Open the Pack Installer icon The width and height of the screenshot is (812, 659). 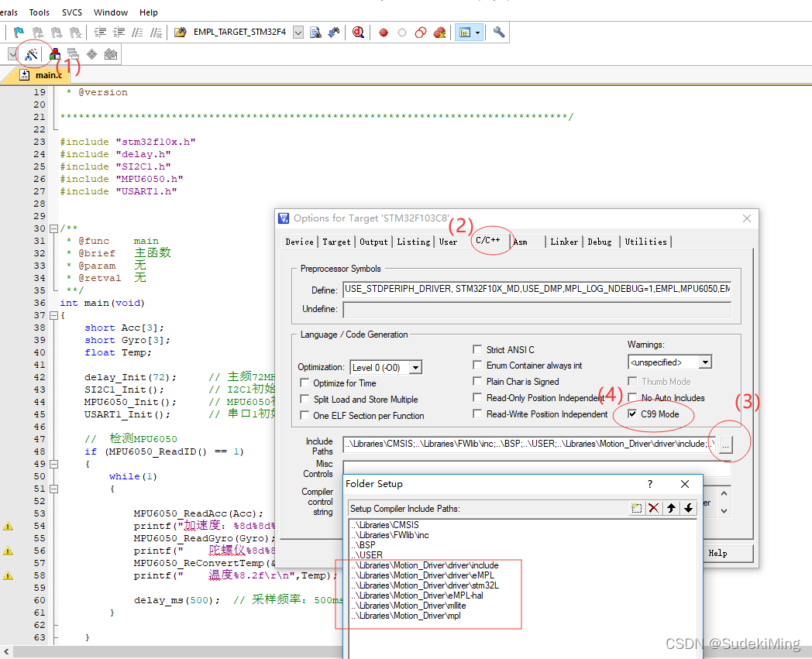point(110,54)
